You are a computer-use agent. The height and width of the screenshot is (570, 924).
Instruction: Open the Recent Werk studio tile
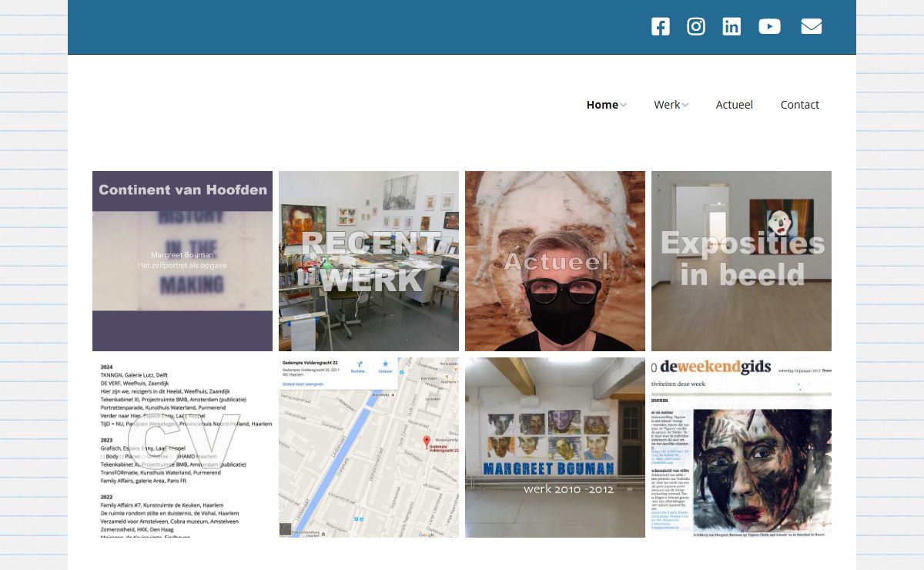coord(369,261)
